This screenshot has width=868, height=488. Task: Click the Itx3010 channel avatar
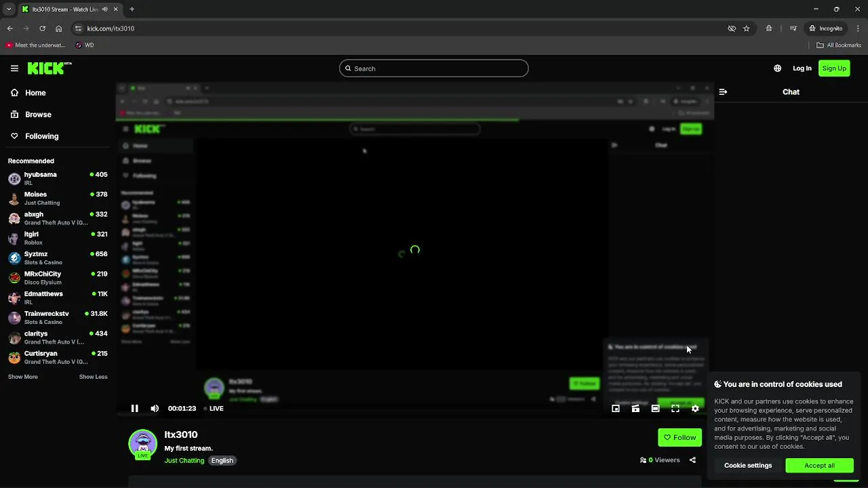coord(142,443)
